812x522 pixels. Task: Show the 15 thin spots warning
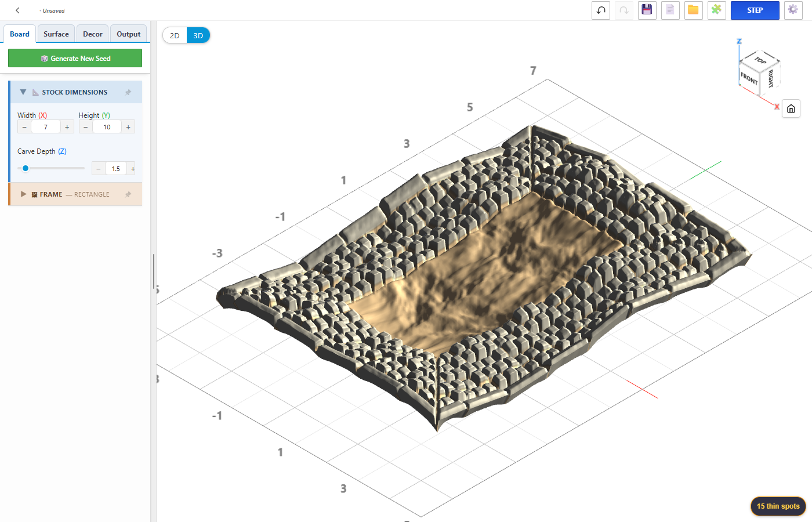click(x=778, y=506)
